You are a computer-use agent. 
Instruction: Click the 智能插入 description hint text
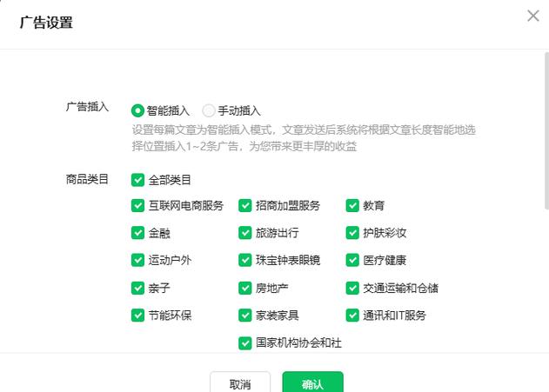pos(304,138)
